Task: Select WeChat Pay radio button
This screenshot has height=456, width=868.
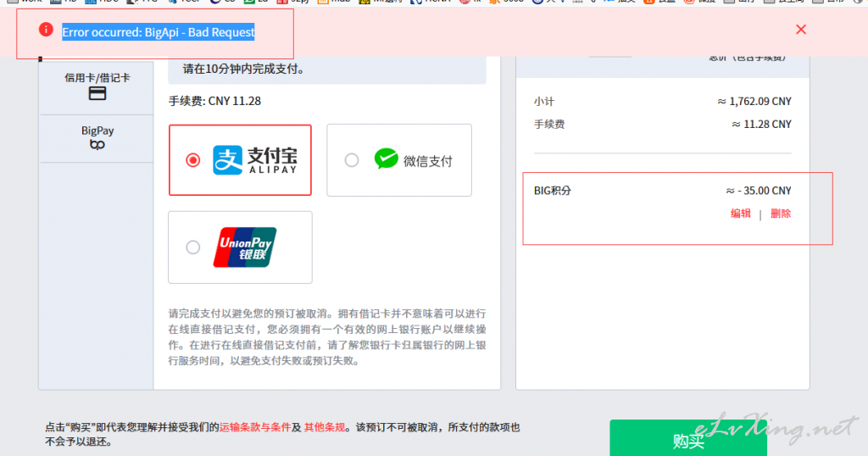Action: (352, 160)
